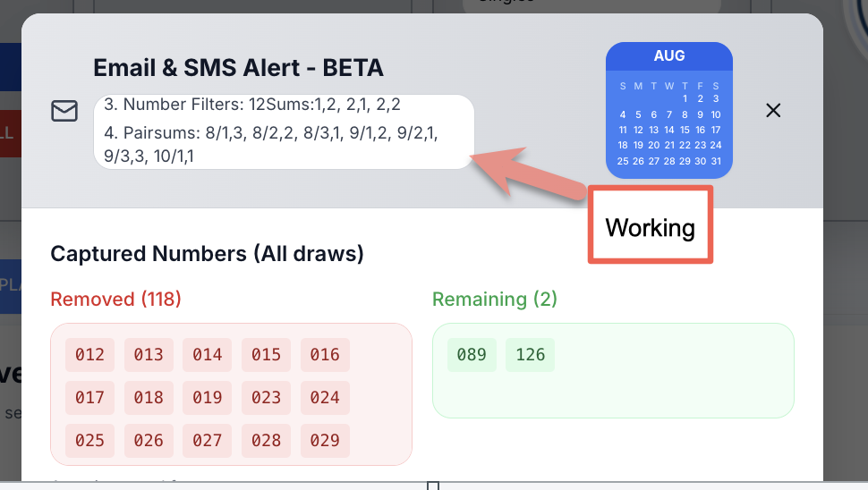
Task: Click removed number chip 023
Action: 267,398
